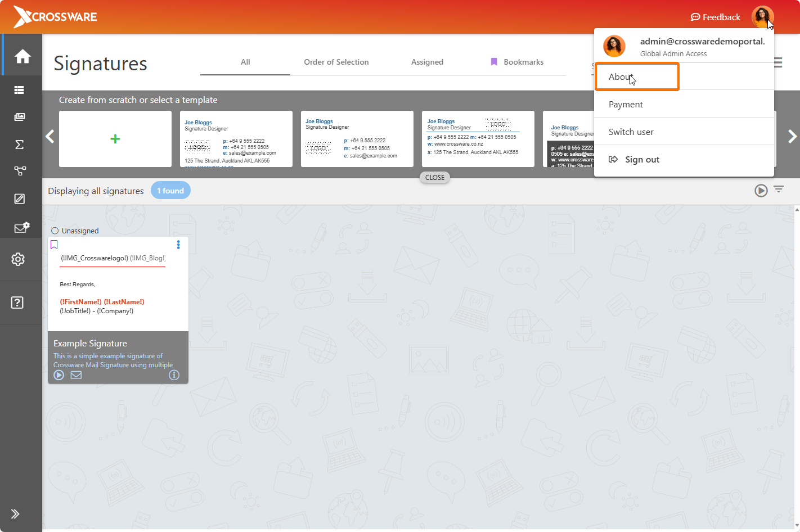The width and height of the screenshot is (800, 532).
Task: Open the Sigma formulas sidebar icon
Action: pos(19,145)
